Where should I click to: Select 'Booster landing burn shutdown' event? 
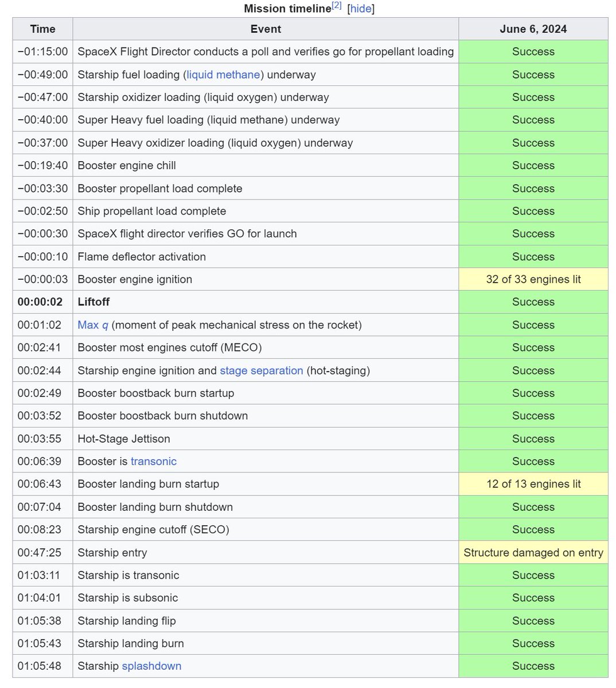(x=155, y=507)
